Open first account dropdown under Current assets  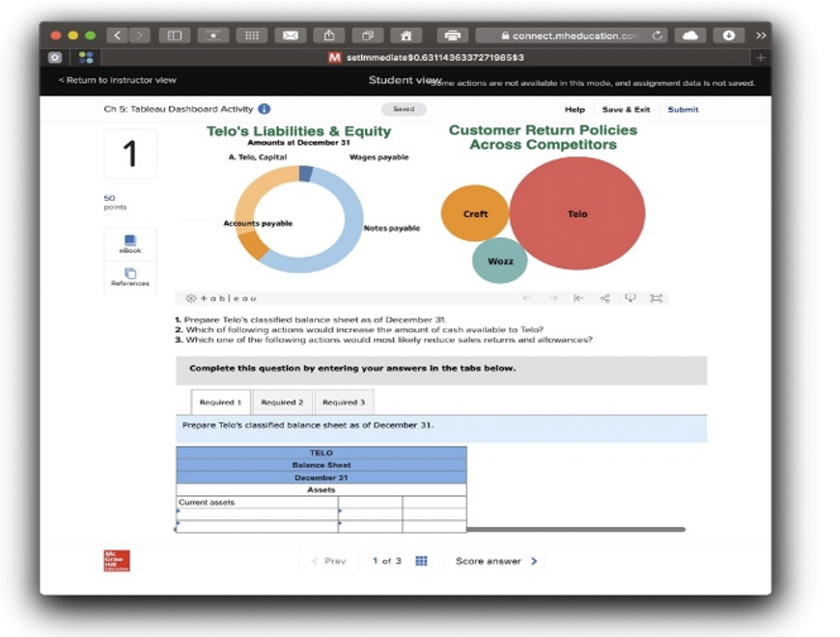257,513
